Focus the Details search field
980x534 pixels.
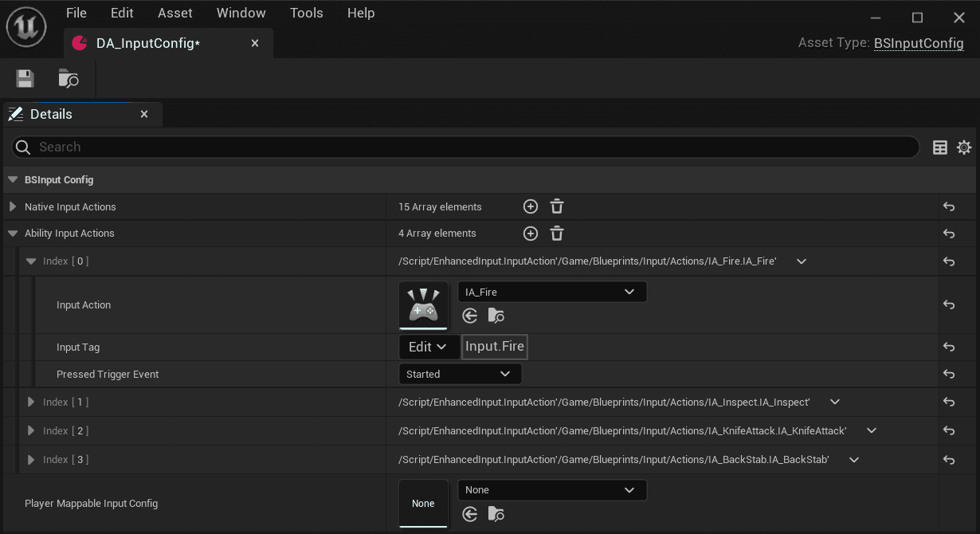465,147
